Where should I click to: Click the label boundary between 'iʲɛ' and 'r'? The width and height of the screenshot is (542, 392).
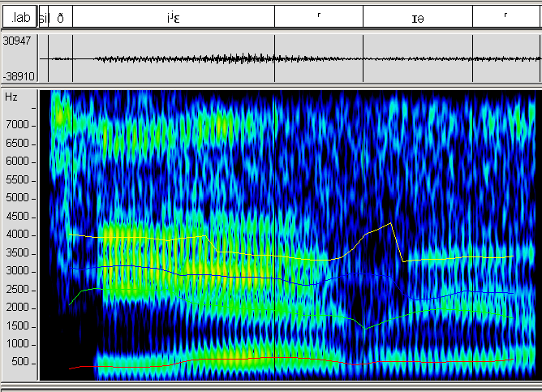(x=275, y=16)
